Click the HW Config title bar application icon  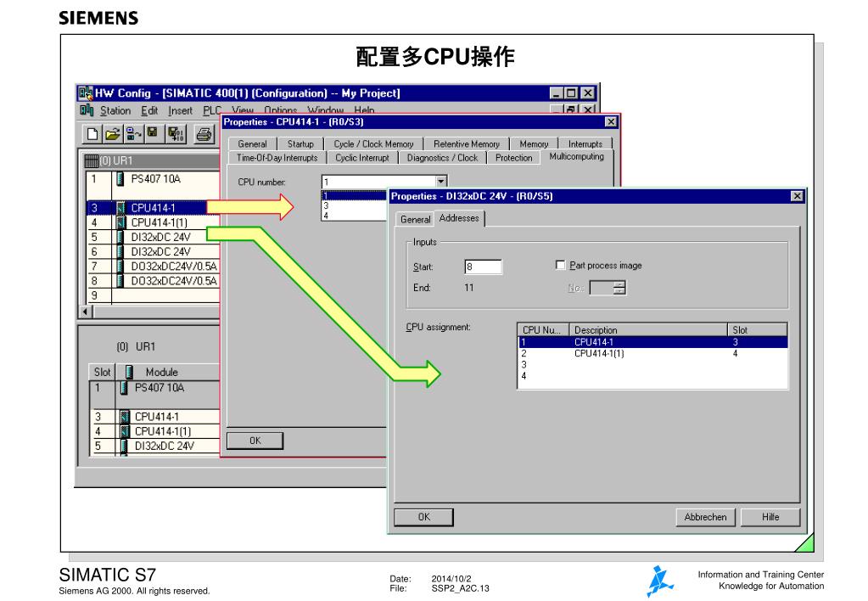pos(85,93)
